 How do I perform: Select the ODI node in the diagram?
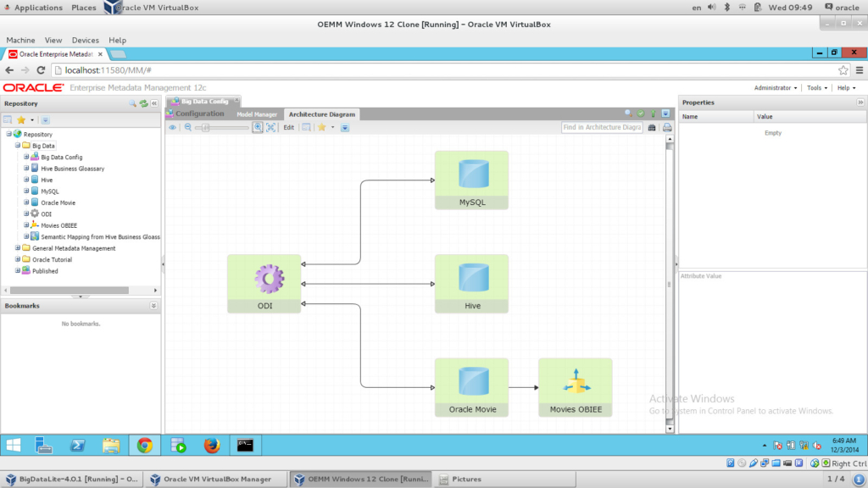coord(264,284)
